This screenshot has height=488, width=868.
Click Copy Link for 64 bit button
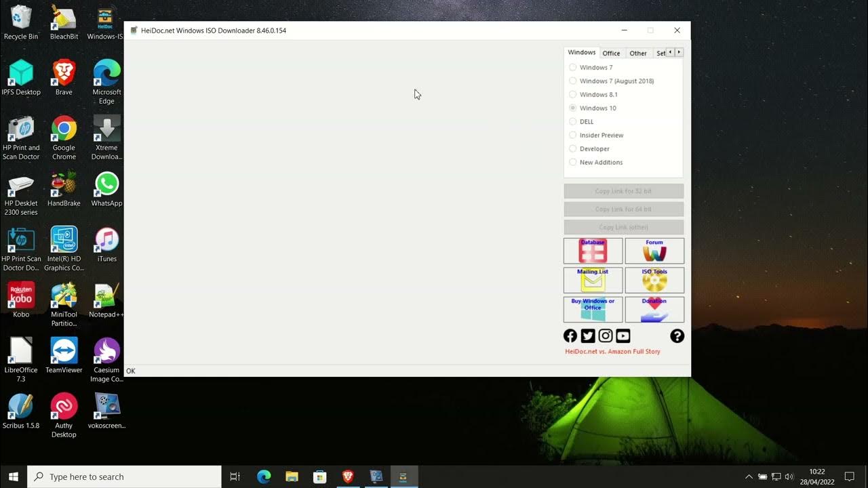pyautogui.click(x=623, y=209)
